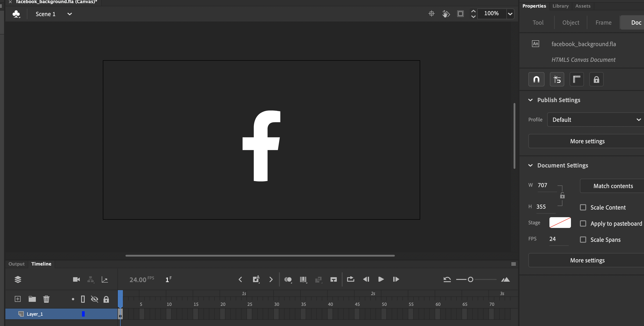Check Apply to pasteboard
This screenshot has height=326, width=644.
tap(583, 224)
